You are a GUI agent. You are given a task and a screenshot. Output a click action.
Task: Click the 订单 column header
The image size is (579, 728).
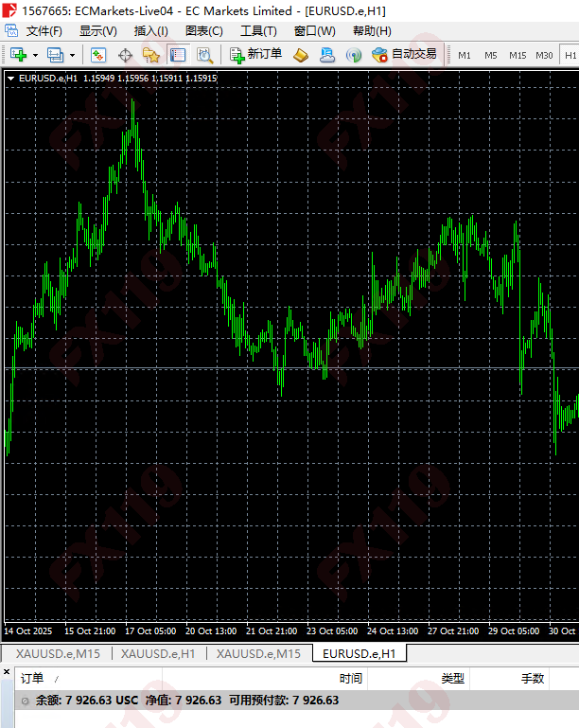click(32, 678)
